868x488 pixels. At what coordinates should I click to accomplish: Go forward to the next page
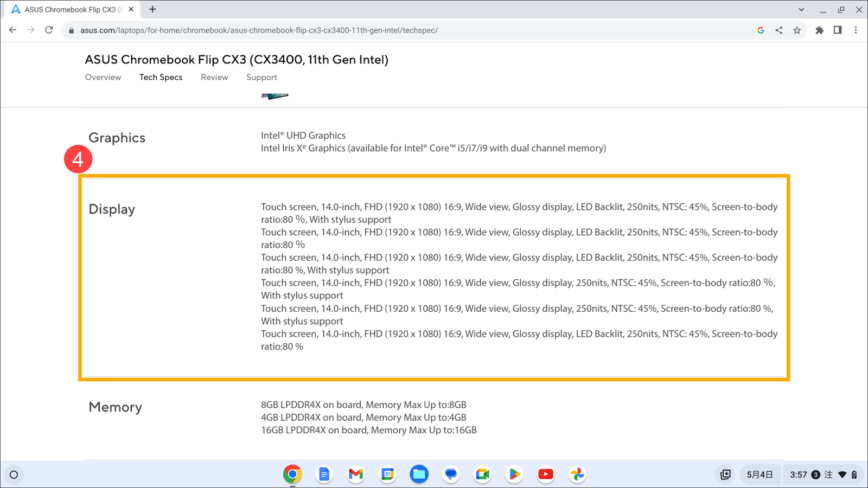[31, 30]
